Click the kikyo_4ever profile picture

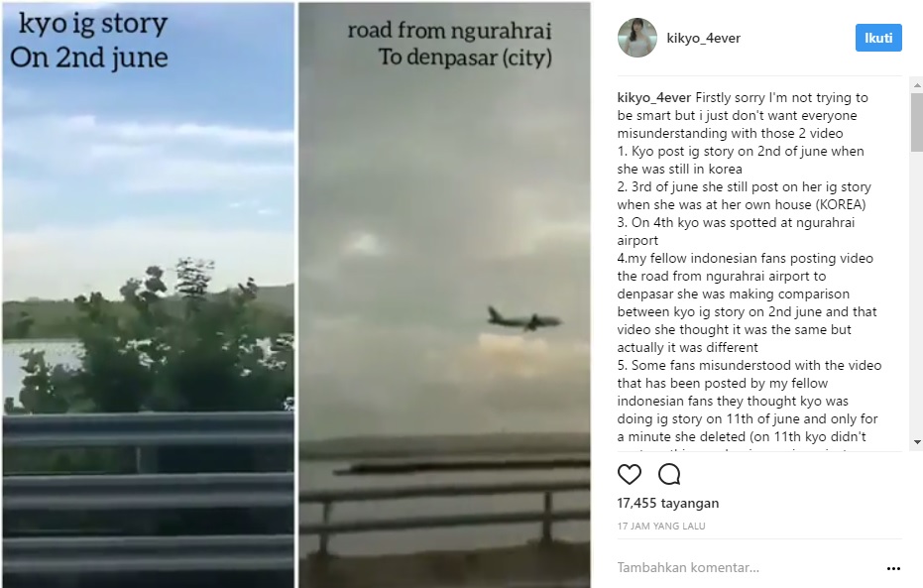click(x=636, y=38)
